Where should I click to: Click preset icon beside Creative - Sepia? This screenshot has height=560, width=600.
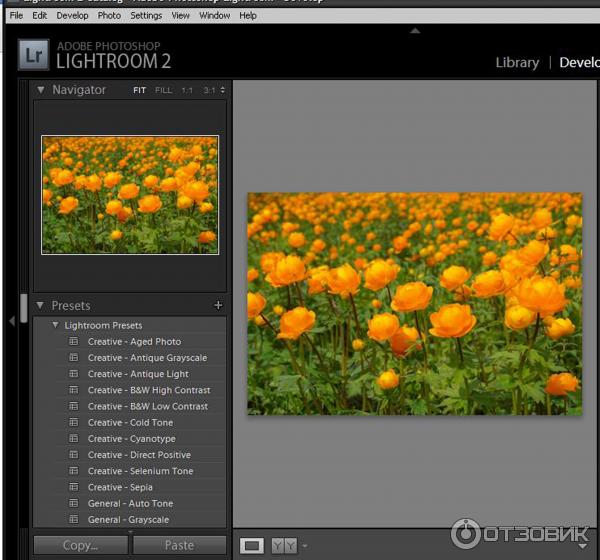pyautogui.click(x=73, y=487)
